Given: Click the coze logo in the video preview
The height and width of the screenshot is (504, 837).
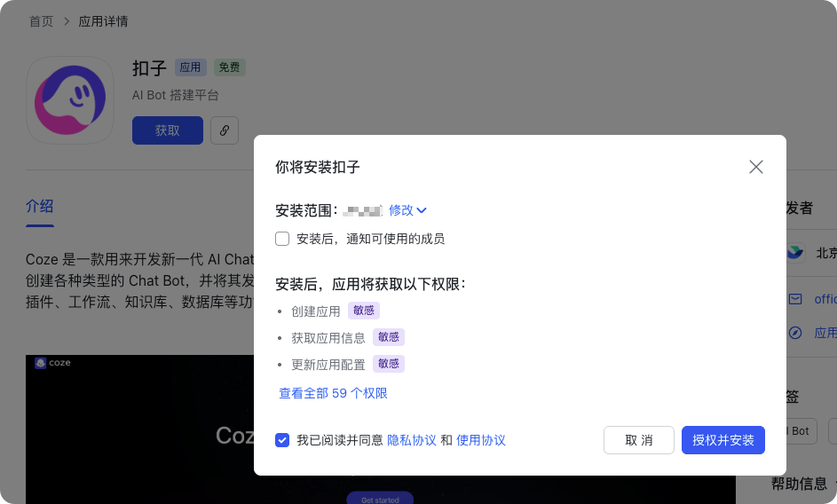Looking at the screenshot, I should point(52,363).
